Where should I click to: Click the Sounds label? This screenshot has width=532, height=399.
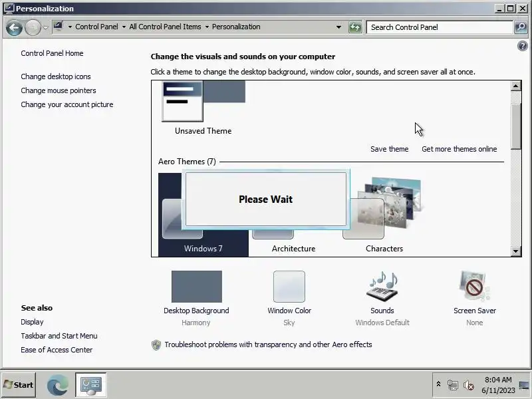coord(382,311)
